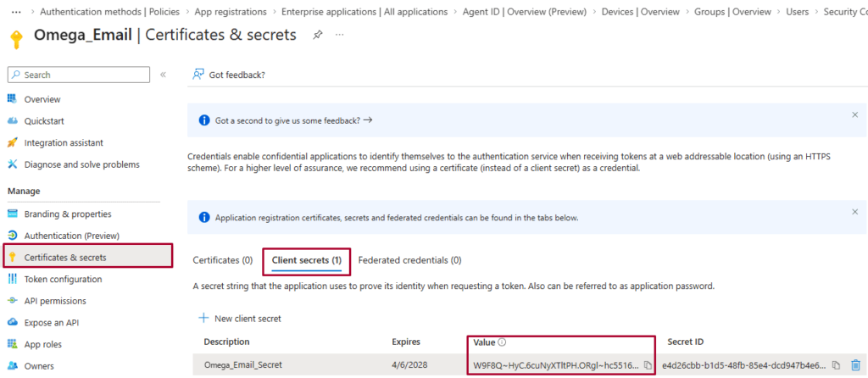Click Got feedback? button
This screenshot has height=378, width=868.
tap(229, 75)
